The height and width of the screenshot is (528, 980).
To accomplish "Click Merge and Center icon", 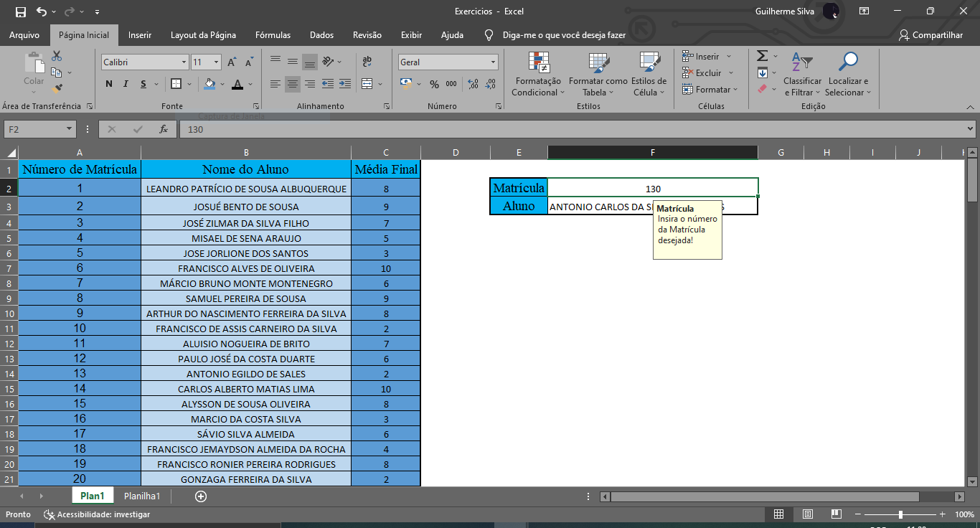I will pos(367,84).
